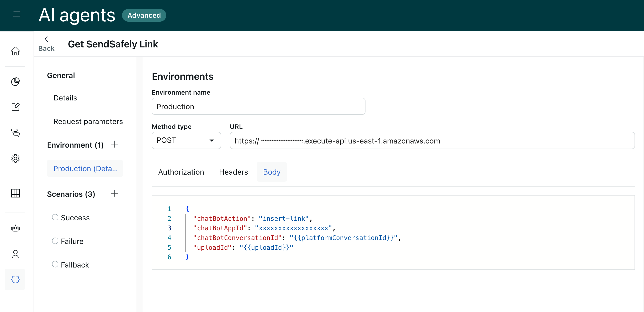The height and width of the screenshot is (312, 644).
Task: Add a new scenario with plus icon
Action: [114, 193]
